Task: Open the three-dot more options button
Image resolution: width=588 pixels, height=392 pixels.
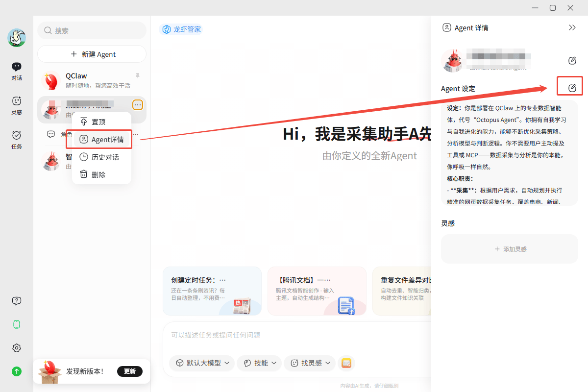Action: coord(138,104)
